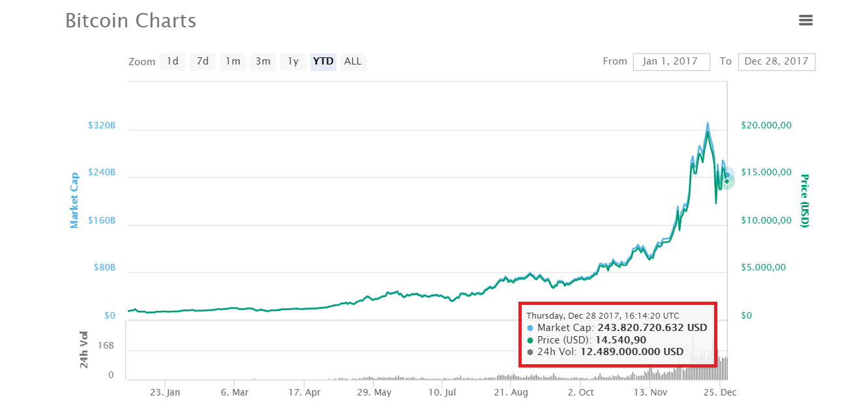
Task: Click the grey 24h Vol legend dot
Action: [530, 351]
